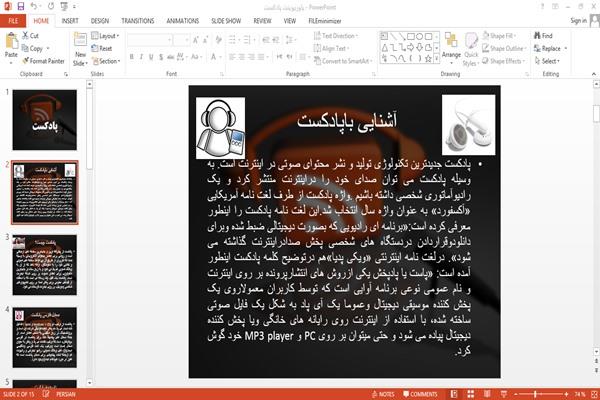Click the headphones avatar picture on slide
600x400 pixels.
[x=220, y=128]
